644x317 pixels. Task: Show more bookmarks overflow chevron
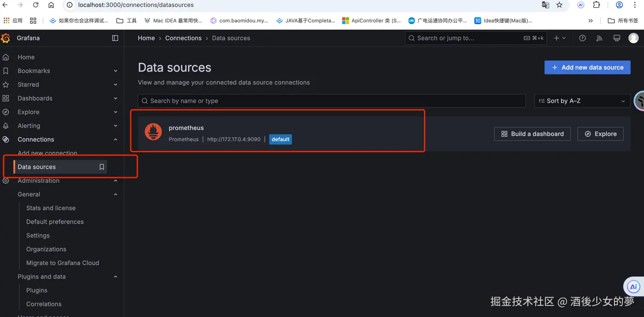(590, 21)
